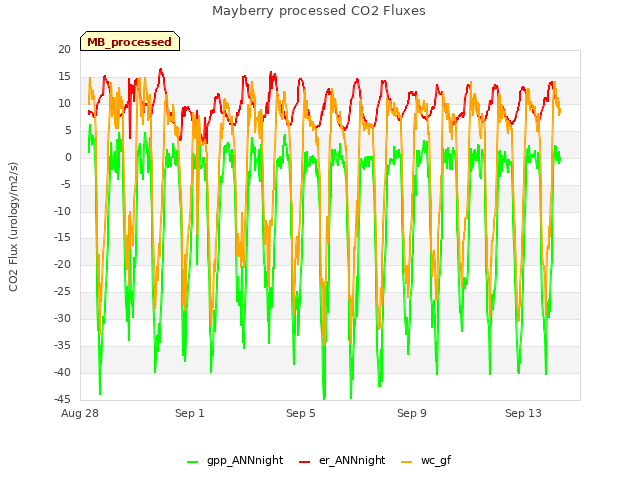640x480 pixels.
Task: Click the -15 y-axis tick label
Action: pos(62,238)
